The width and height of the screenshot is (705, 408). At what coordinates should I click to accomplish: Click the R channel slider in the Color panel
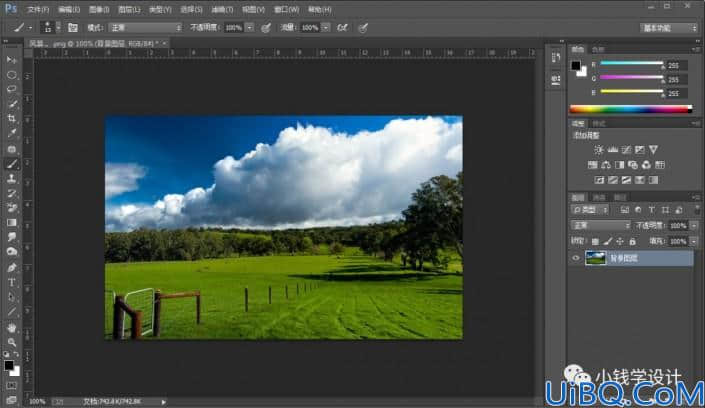tap(632, 63)
